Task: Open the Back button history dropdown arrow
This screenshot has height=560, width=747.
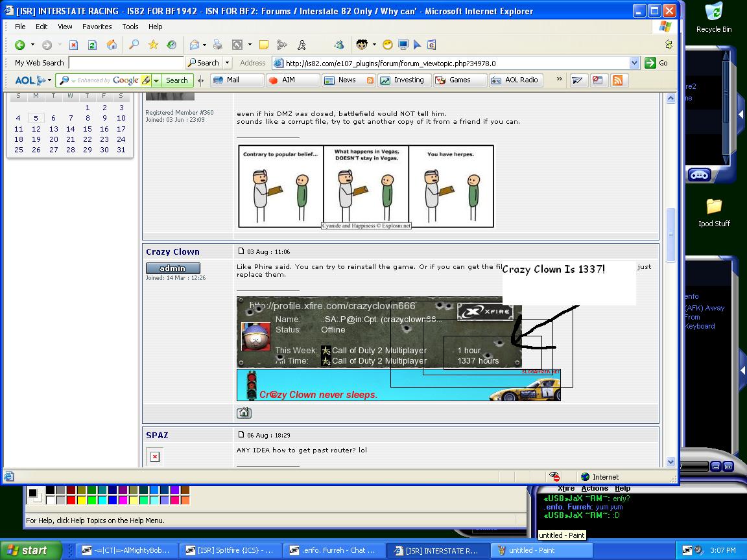Action: pos(32,45)
